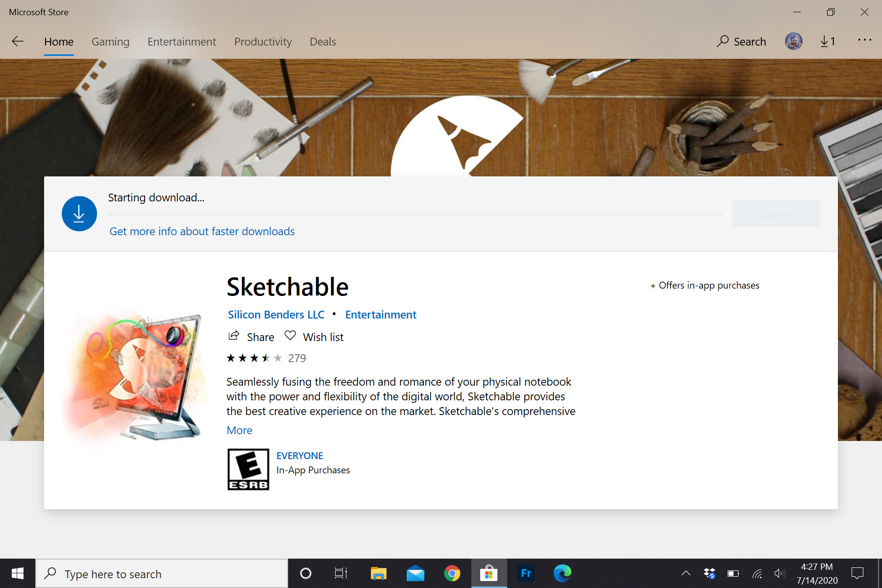Click the taskbar search box
This screenshot has width=882, height=588.
pyautogui.click(x=162, y=573)
